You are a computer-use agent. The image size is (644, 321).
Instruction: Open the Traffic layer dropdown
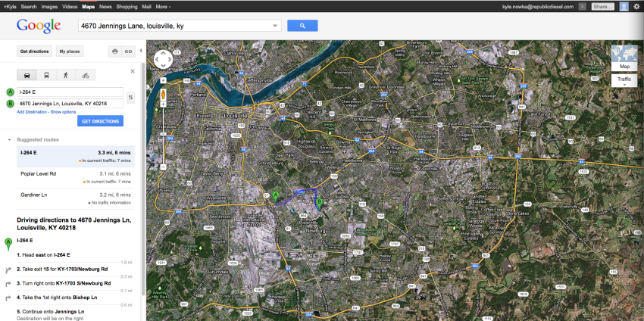click(624, 79)
